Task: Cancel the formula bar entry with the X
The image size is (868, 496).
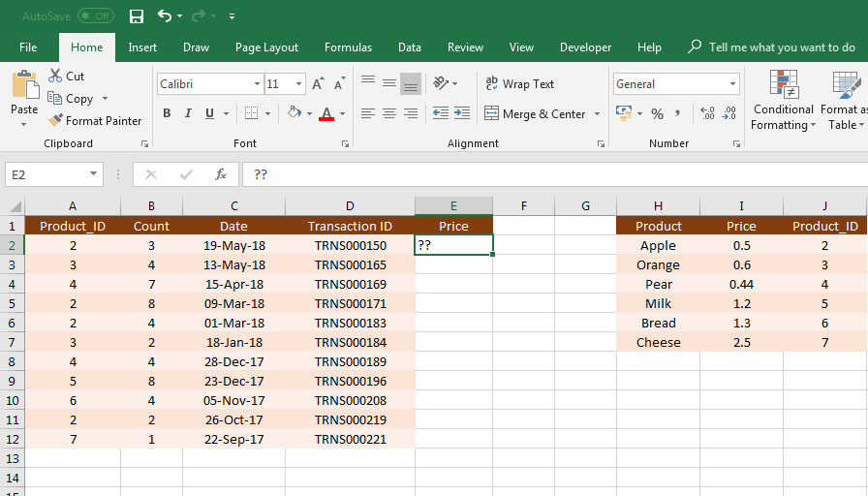Action: coord(150,175)
